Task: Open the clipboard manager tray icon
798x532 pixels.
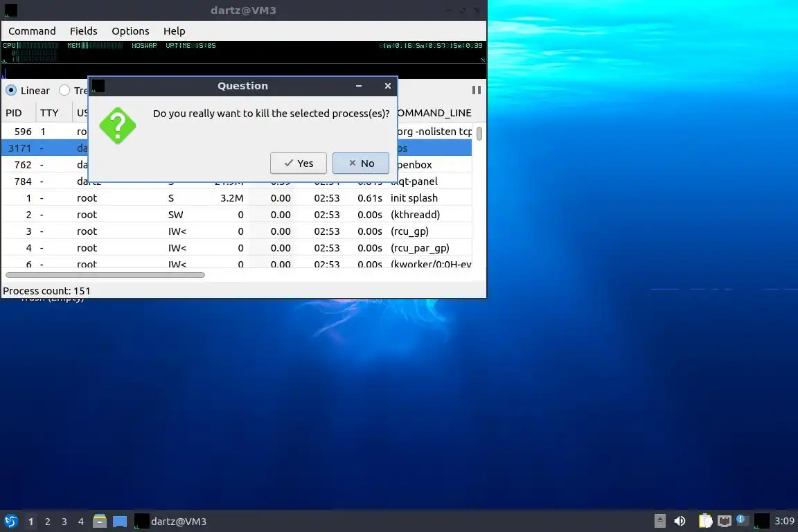Action: tap(705, 521)
